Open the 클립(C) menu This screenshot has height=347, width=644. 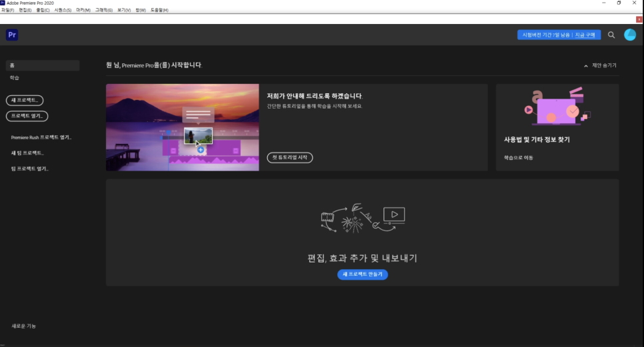[43, 10]
